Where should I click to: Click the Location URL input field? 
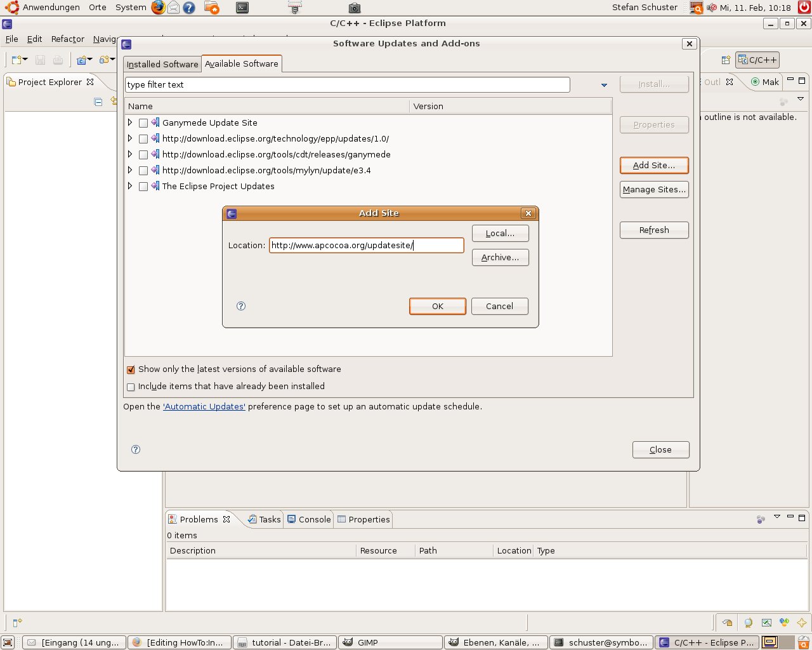(367, 245)
